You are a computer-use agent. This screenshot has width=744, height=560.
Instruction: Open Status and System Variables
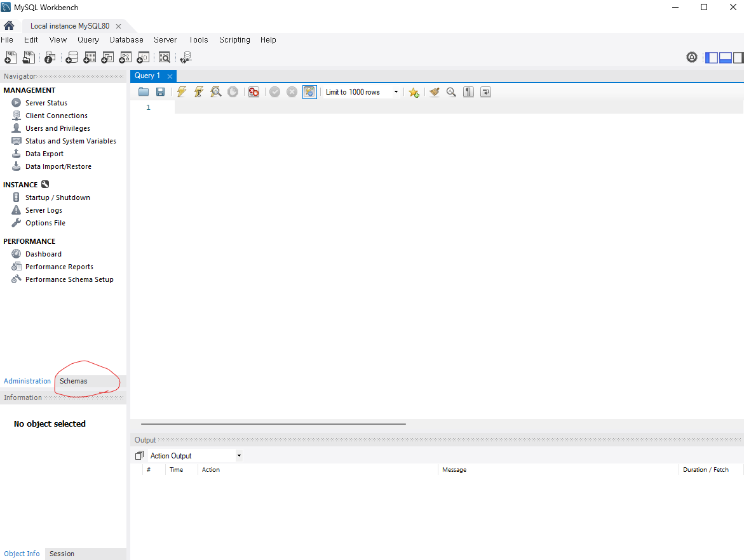[x=71, y=142]
